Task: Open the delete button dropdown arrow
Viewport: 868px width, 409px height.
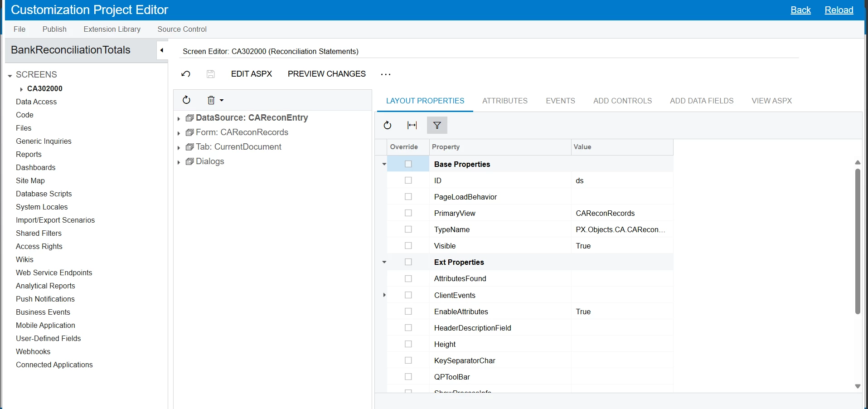Action: (x=222, y=100)
